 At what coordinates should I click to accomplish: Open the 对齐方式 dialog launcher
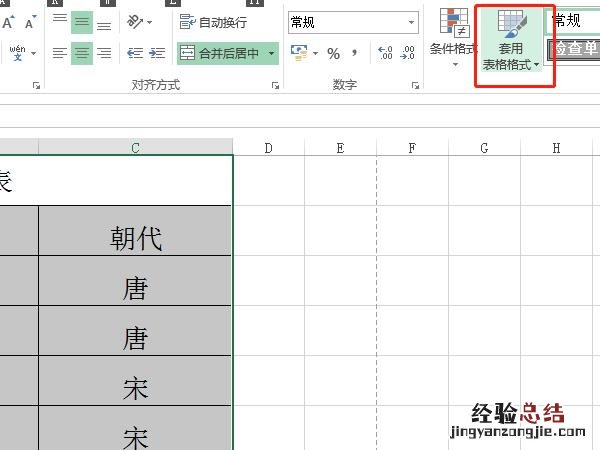point(275,85)
